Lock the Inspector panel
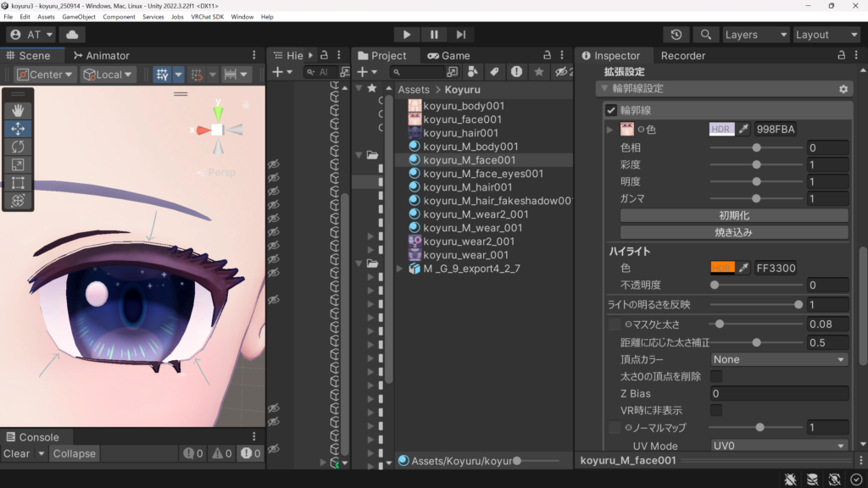 [x=841, y=55]
